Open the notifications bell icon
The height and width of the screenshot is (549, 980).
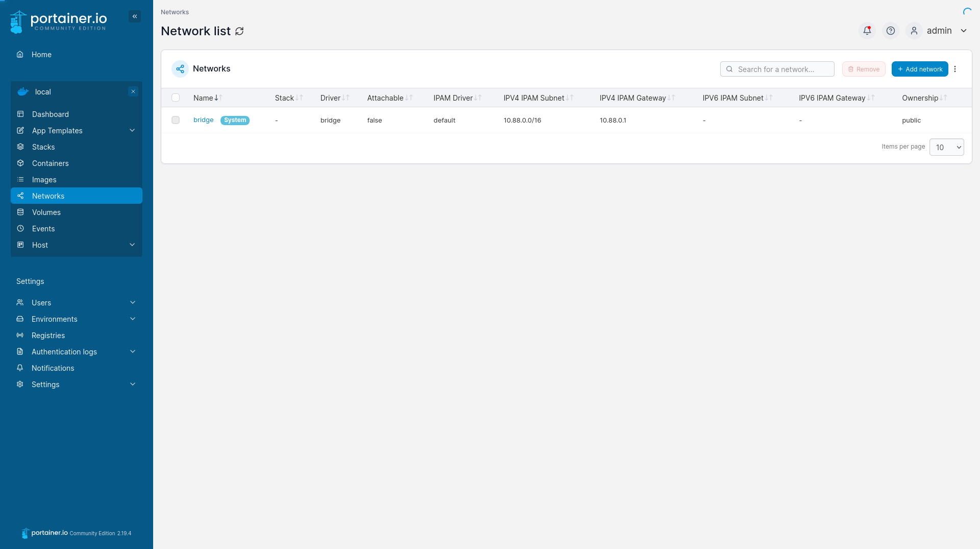[867, 31]
